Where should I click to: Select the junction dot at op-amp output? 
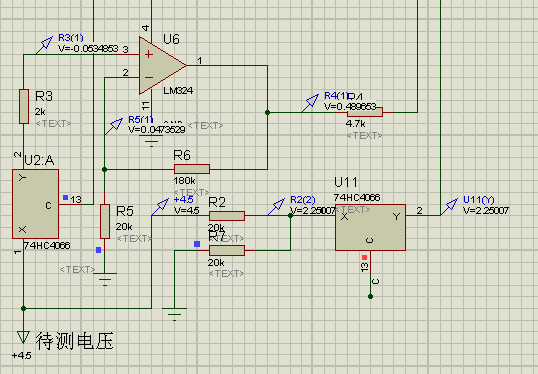pos(268,112)
